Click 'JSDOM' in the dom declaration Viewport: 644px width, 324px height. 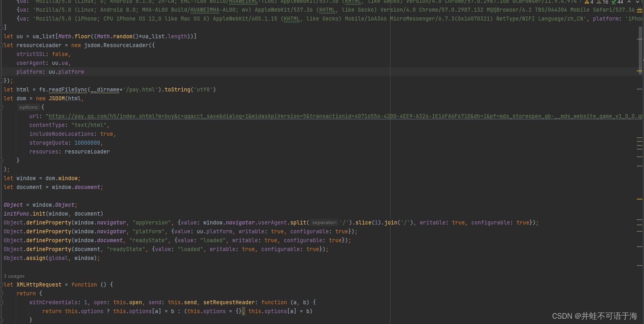click(57, 98)
